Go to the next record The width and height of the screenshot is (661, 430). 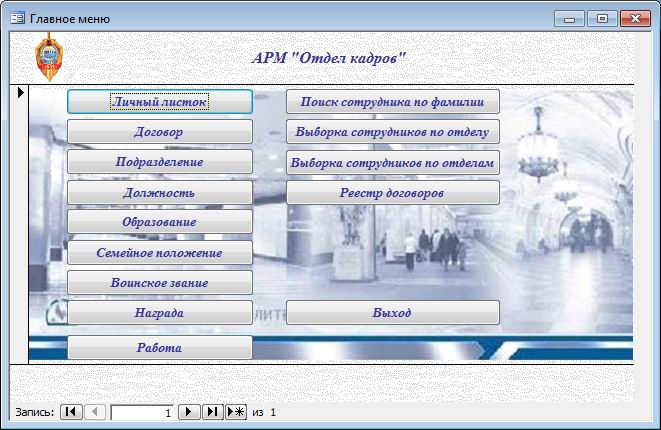click(x=189, y=411)
